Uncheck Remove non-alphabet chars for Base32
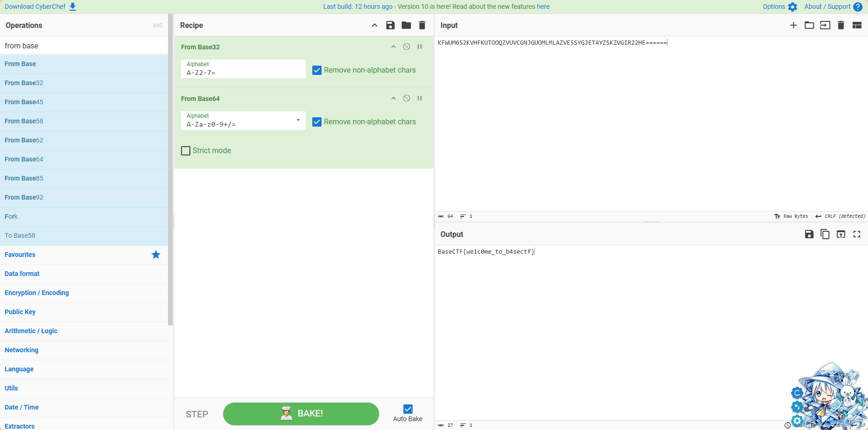The height and width of the screenshot is (430, 868). click(317, 70)
